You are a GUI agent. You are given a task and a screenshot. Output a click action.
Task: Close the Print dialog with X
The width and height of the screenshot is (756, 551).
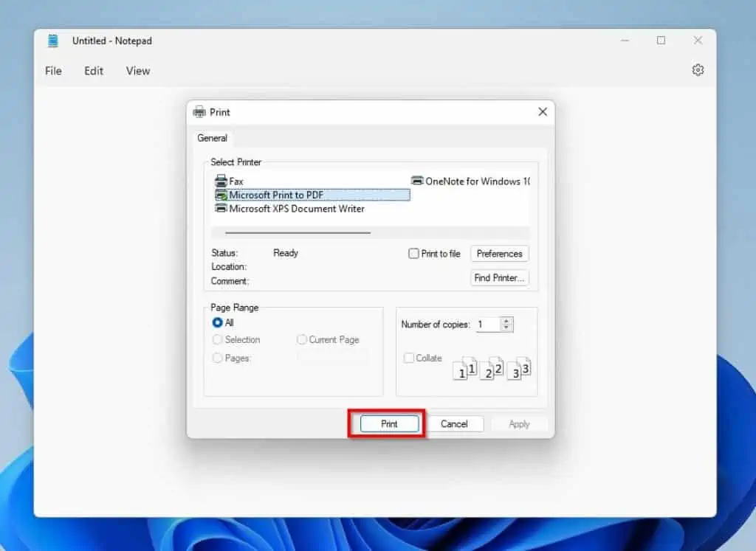tap(543, 111)
